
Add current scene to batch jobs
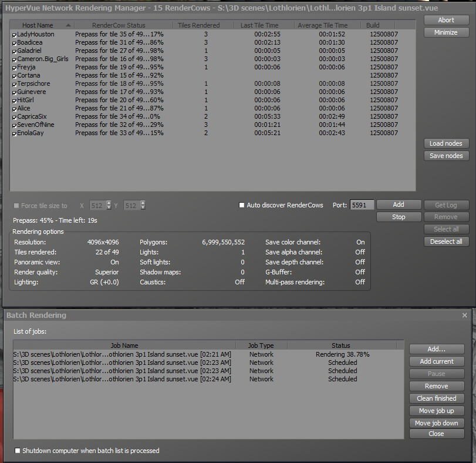click(437, 361)
